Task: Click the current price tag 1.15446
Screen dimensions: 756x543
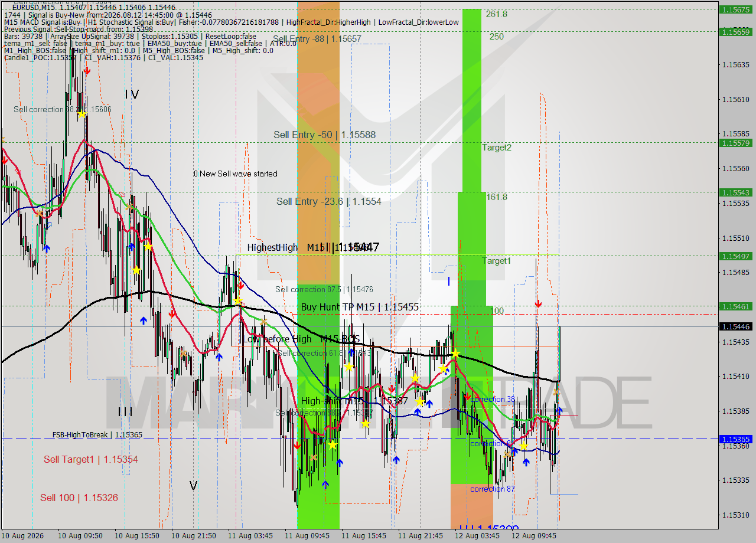Action: (x=735, y=326)
